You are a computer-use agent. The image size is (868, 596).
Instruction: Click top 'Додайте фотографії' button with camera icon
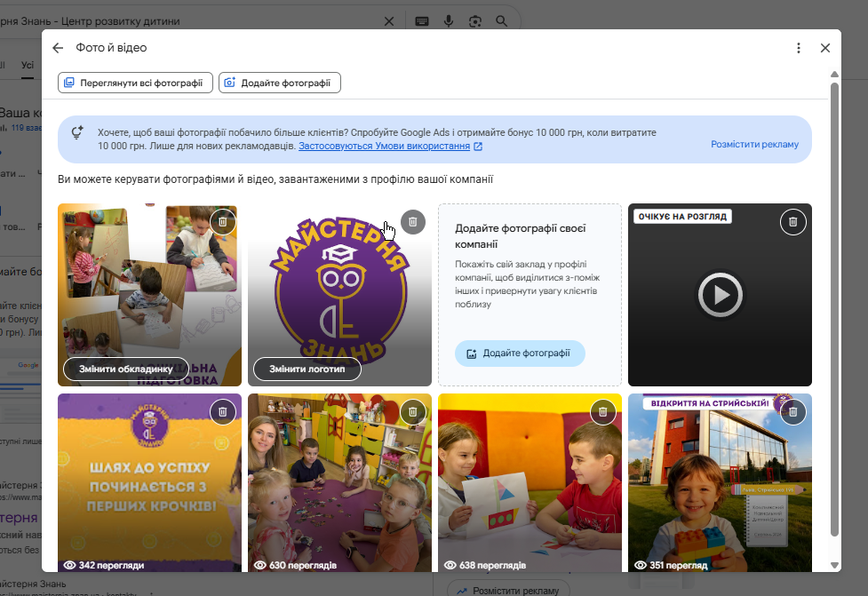tap(280, 83)
